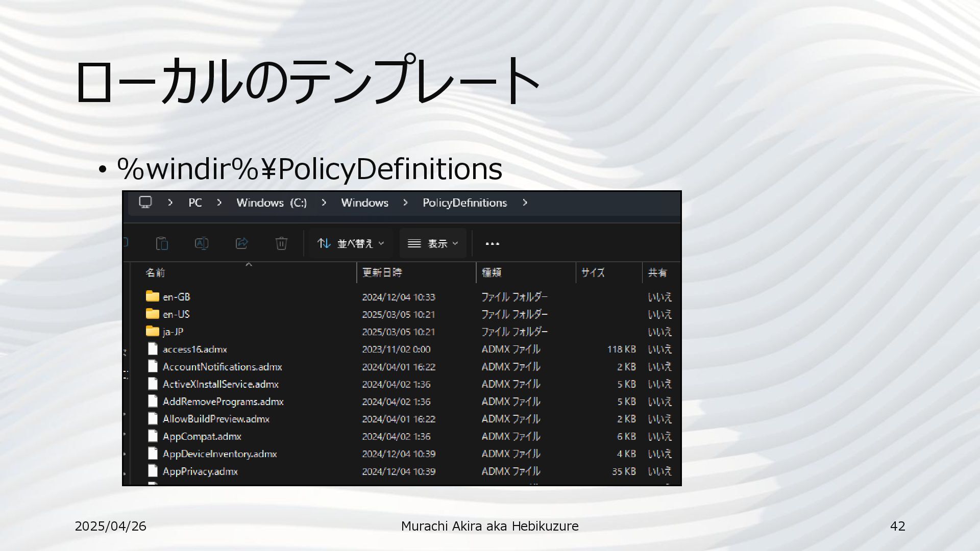Open the en-GB folder
Image resolution: width=980 pixels, height=551 pixels.
coord(176,297)
